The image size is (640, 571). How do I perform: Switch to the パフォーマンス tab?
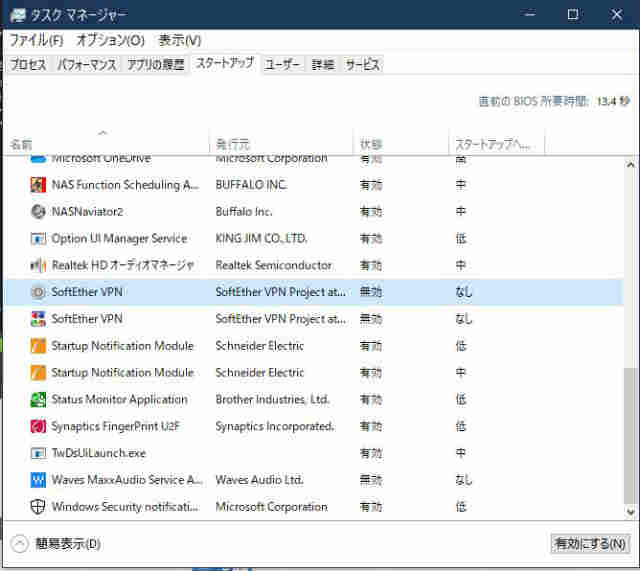click(87, 65)
